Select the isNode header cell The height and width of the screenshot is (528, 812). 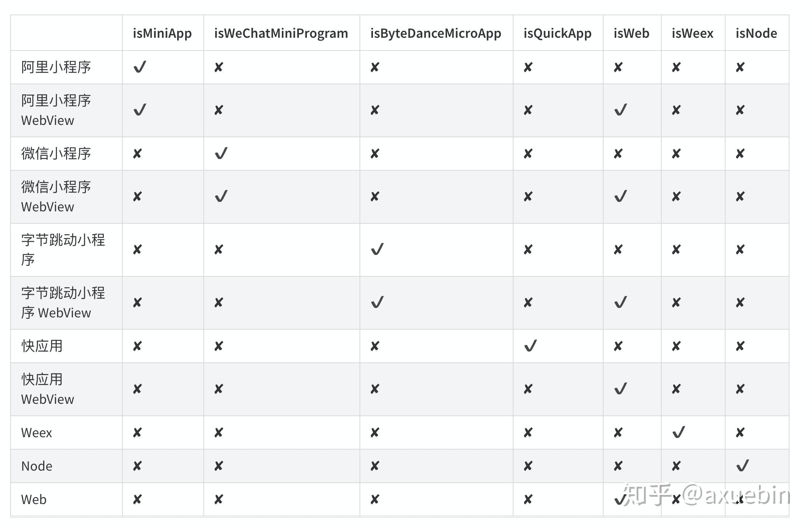(x=756, y=33)
